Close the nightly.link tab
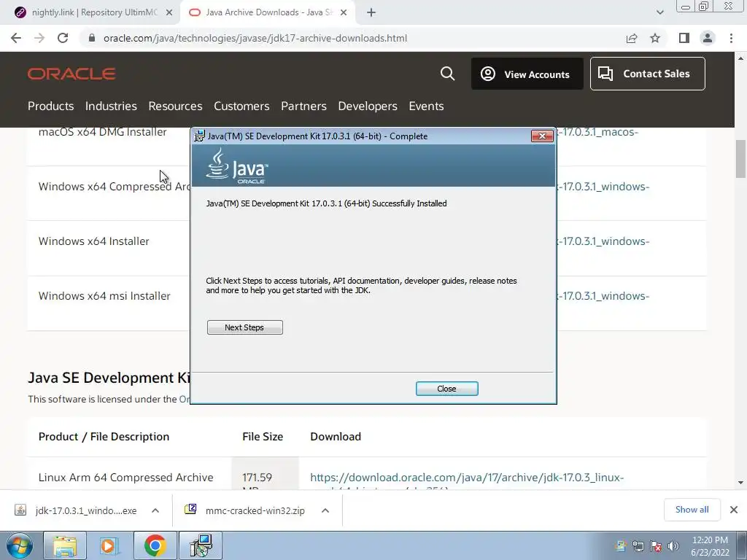747x560 pixels. pyautogui.click(x=169, y=12)
